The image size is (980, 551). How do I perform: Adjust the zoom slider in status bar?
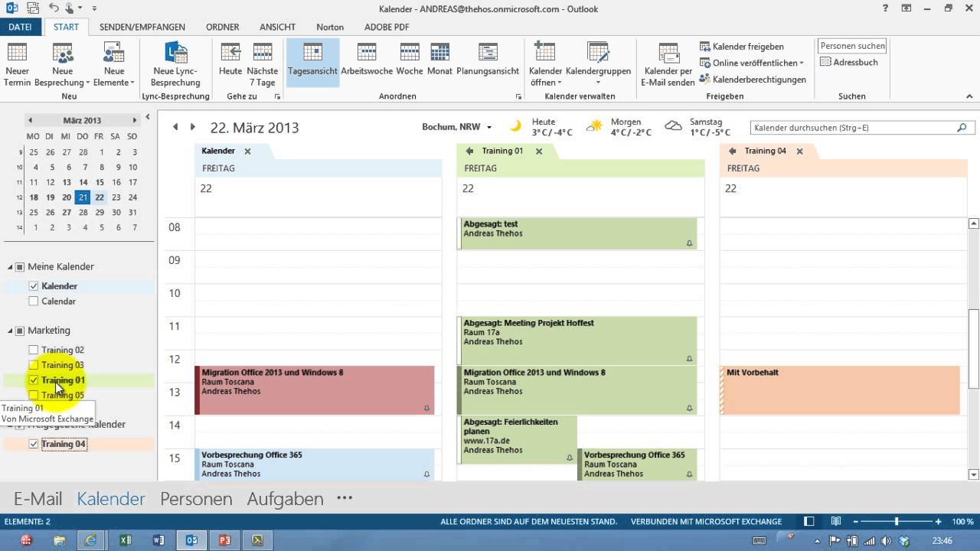point(897,521)
